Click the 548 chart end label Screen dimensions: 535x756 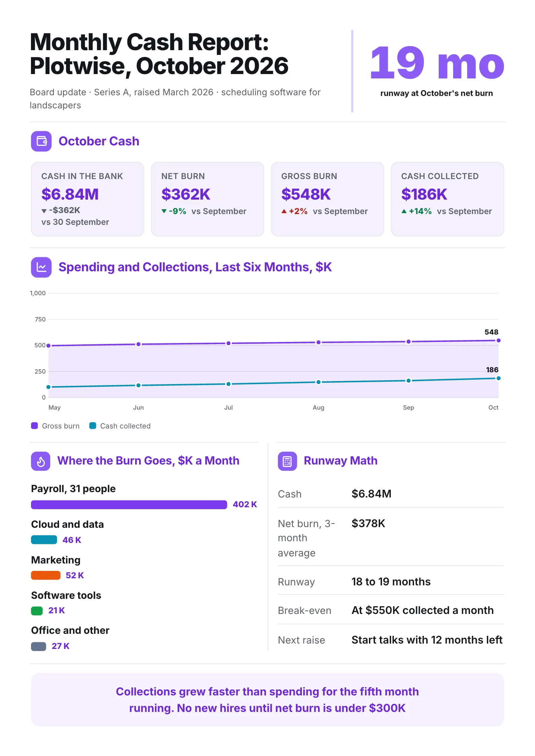coord(491,332)
